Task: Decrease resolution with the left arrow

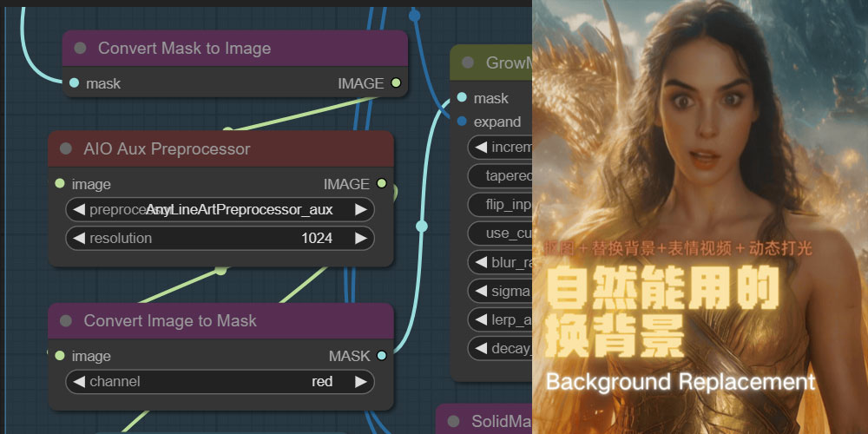Action: (79, 239)
